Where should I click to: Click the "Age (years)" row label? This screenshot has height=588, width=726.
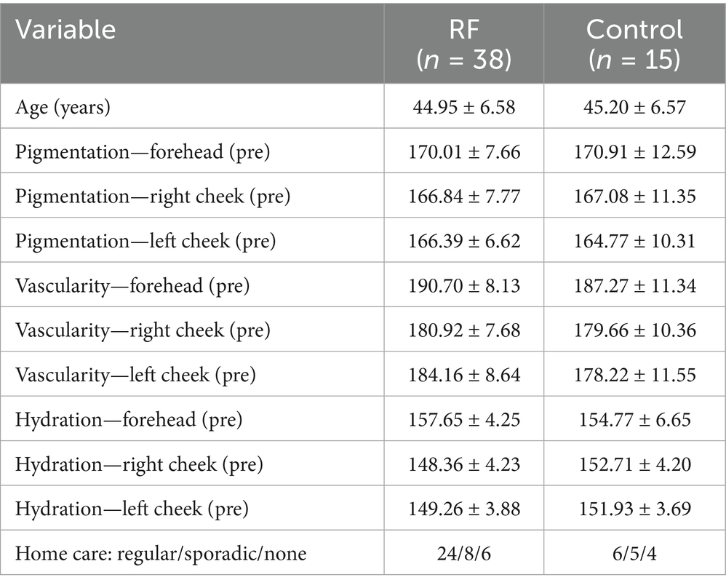(x=65, y=108)
